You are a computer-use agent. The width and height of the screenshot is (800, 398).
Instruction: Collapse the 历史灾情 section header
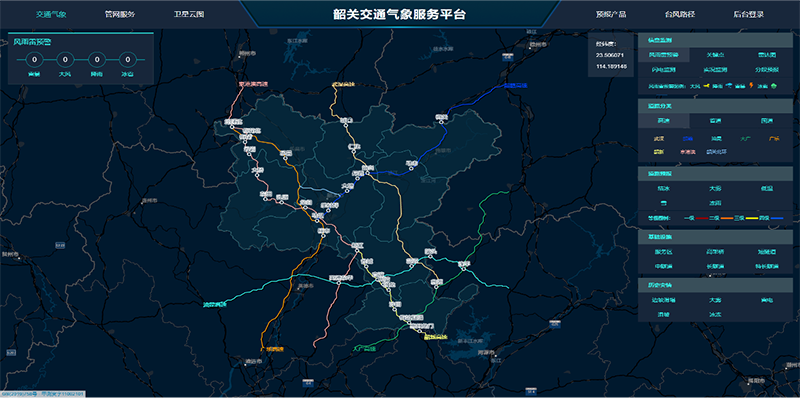[715, 285]
